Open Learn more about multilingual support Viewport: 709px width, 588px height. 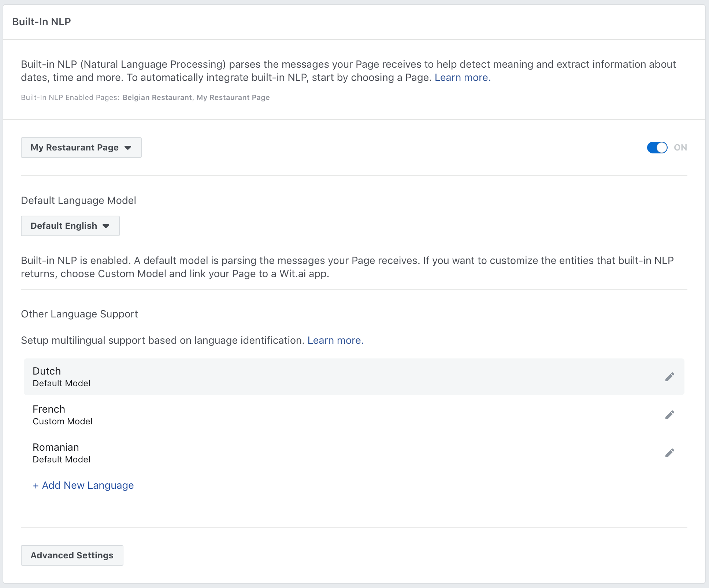[x=335, y=340]
